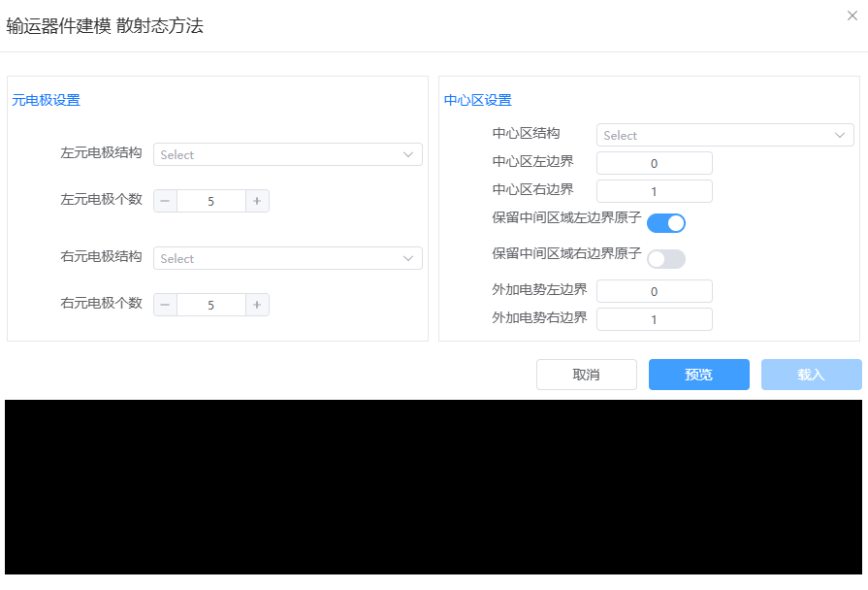Image resolution: width=868 pixels, height=590 pixels.
Task: Focus the 外加电势左边界 input field
Action: coord(654,291)
